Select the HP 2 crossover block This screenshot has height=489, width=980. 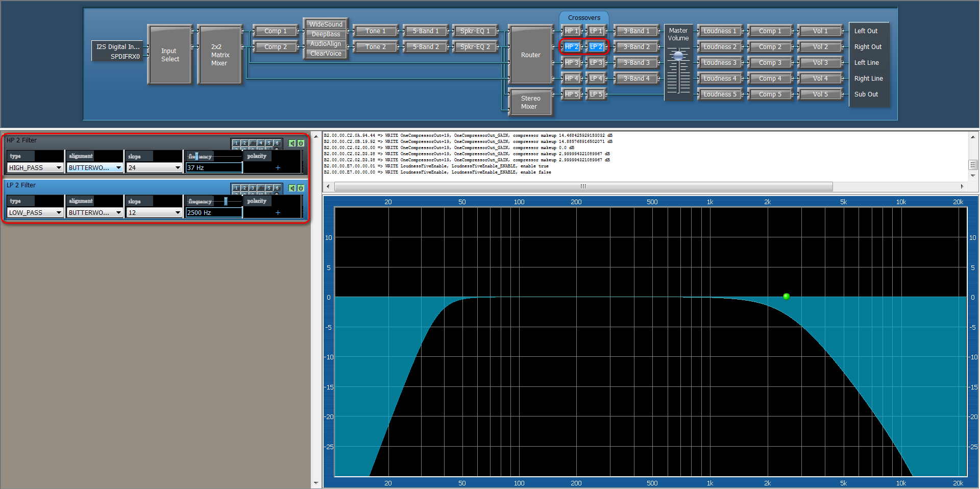coord(572,47)
